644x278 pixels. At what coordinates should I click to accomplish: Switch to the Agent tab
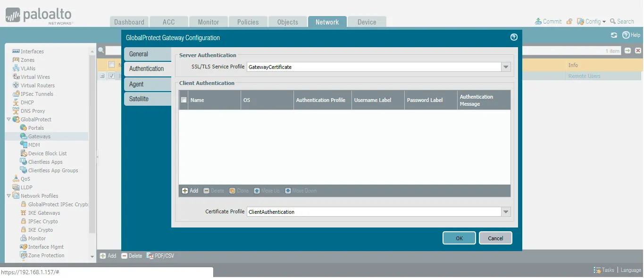136,84
